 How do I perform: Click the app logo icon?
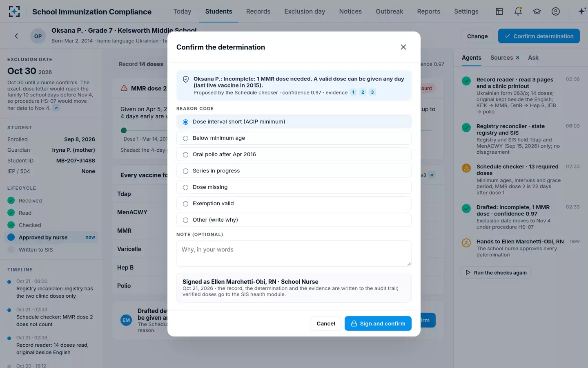pos(14,11)
